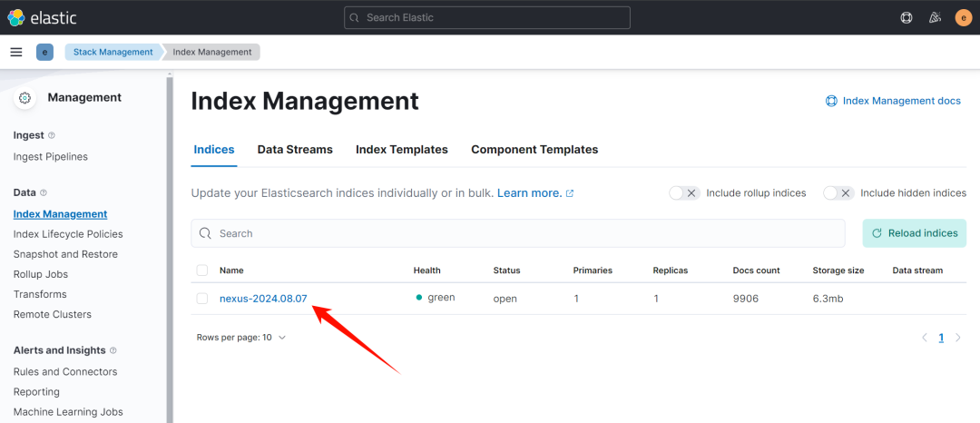Click the reload arrow icon
980x423 pixels.
877,233
